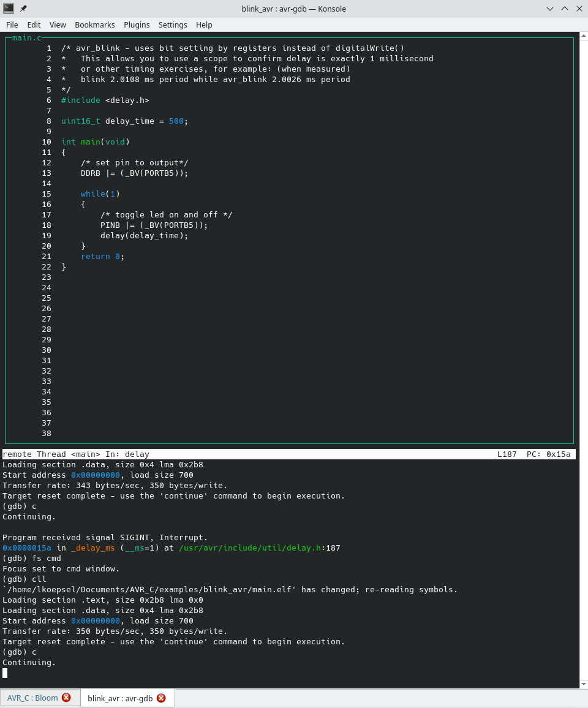
Task: Toggle the pin window icon
Action: click(23, 9)
